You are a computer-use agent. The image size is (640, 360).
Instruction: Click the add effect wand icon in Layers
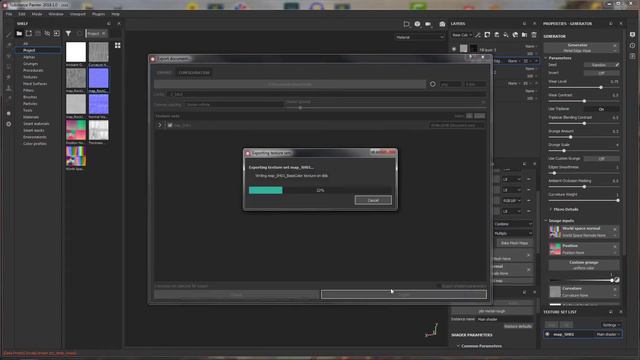tap(478, 35)
